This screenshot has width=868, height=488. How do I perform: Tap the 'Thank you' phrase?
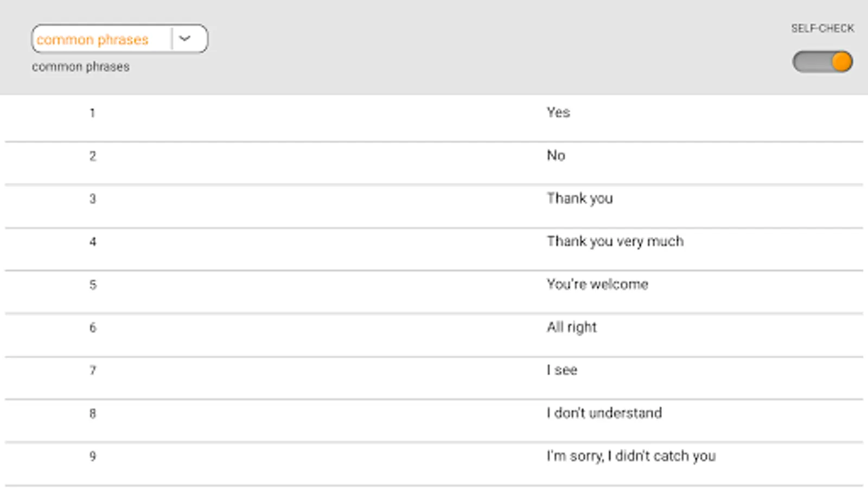[579, 198]
